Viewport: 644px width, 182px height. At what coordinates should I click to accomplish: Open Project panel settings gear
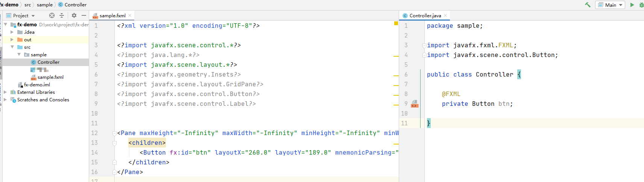click(x=74, y=15)
